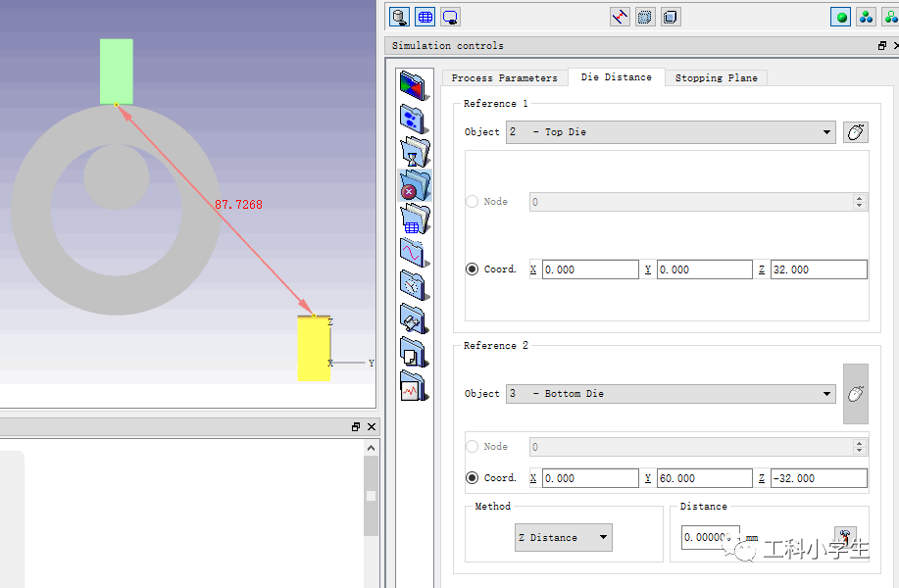Click the green top die in viewport

coord(117,72)
